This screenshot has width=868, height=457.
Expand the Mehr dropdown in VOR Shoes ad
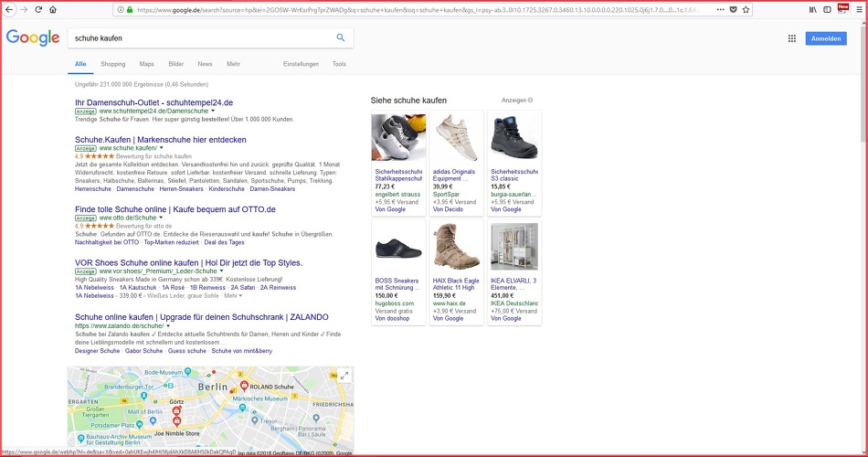[233, 296]
